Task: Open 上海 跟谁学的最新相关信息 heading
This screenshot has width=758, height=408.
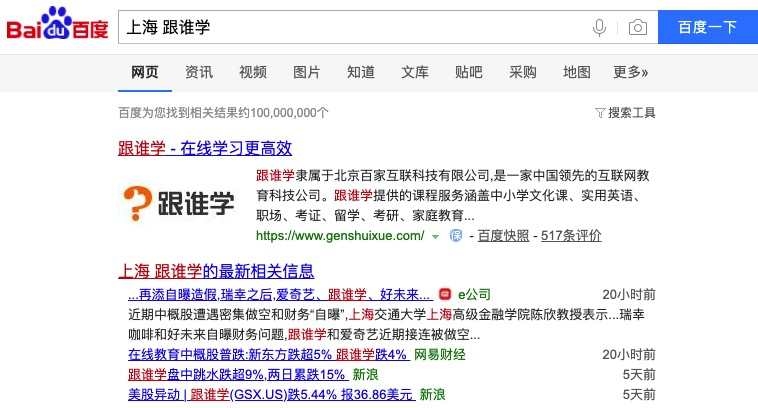Action: click(216, 271)
